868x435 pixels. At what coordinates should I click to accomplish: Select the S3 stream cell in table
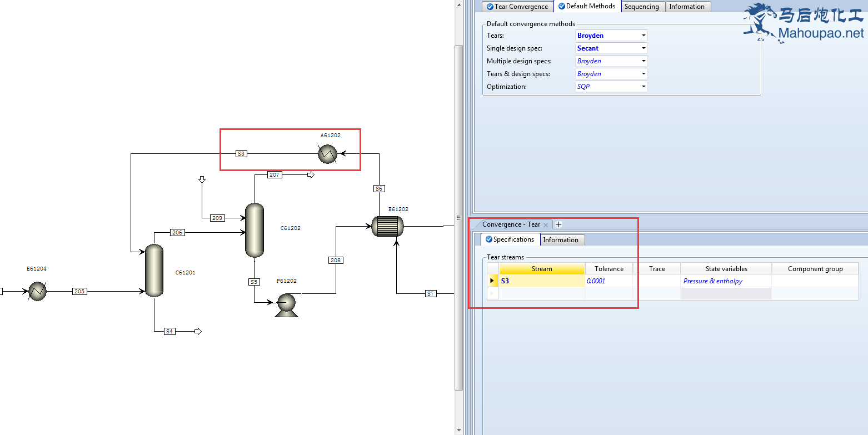[x=542, y=281]
